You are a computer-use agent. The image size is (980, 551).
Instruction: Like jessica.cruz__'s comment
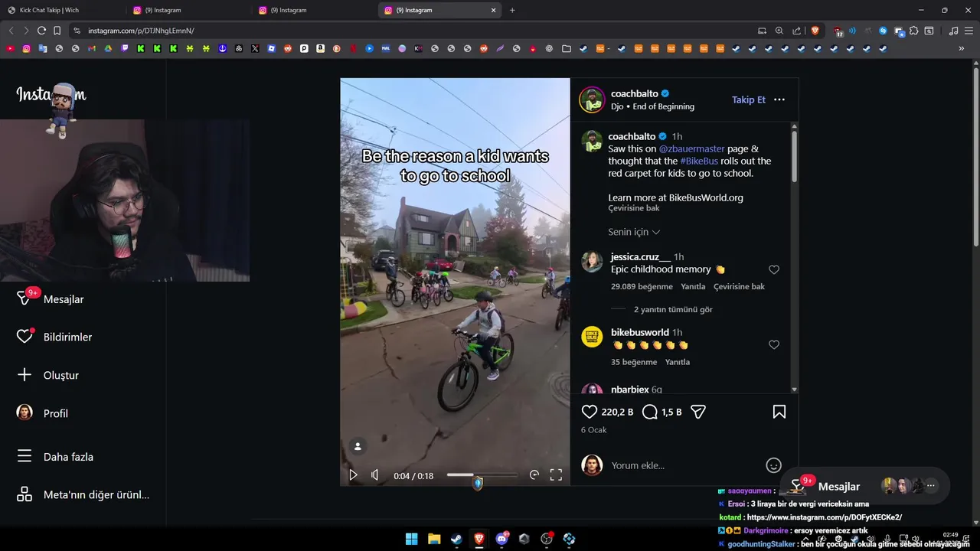click(x=774, y=269)
